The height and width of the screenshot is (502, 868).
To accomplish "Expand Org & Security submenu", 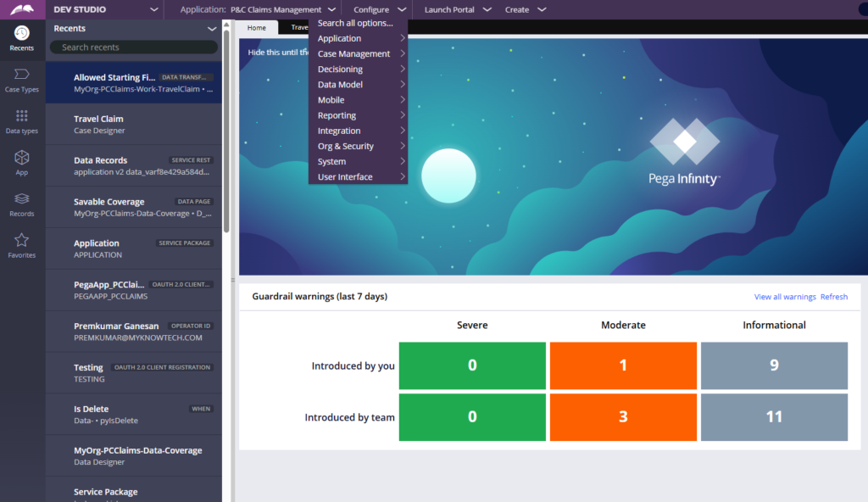I will click(358, 147).
